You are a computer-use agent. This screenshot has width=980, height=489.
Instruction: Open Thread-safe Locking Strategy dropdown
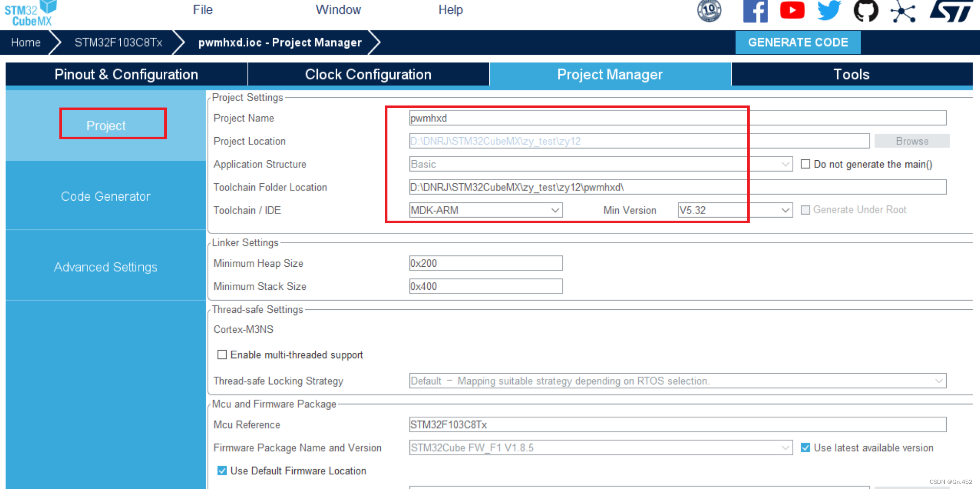click(x=678, y=380)
